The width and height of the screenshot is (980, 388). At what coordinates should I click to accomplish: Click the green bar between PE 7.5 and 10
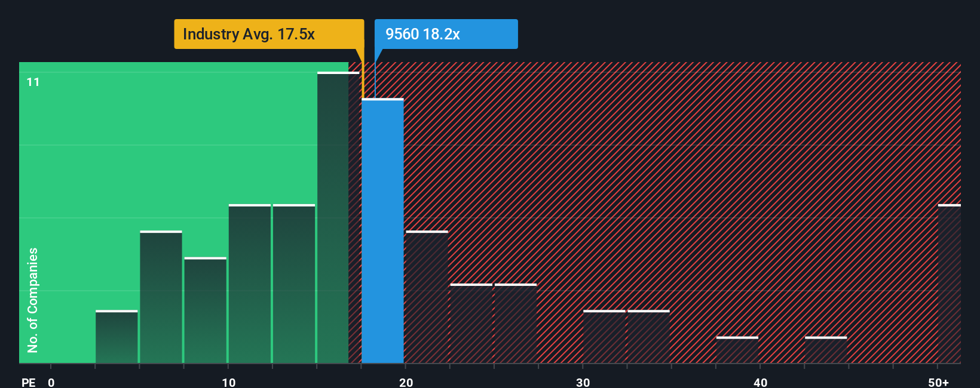coord(205,310)
